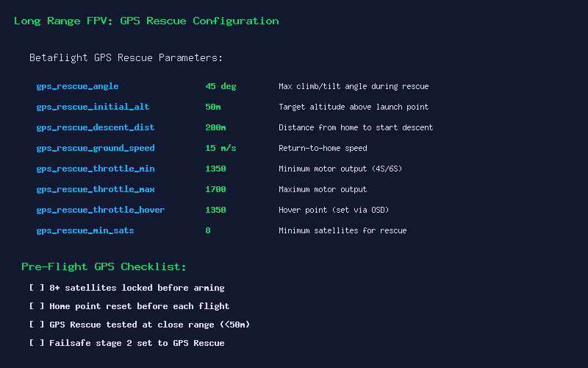This screenshot has height=368, width=588.
Task: Click the '45 deg' value
Action: coord(221,86)
